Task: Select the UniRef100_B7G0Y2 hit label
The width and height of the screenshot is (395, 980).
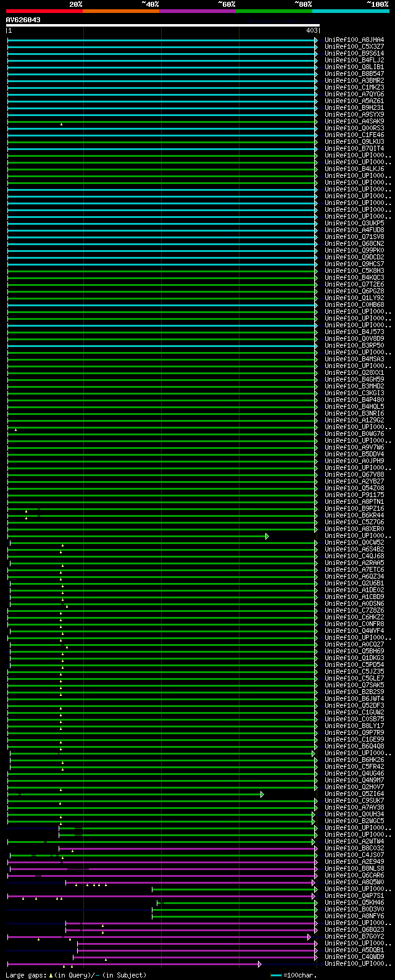Action: point(354,937)
